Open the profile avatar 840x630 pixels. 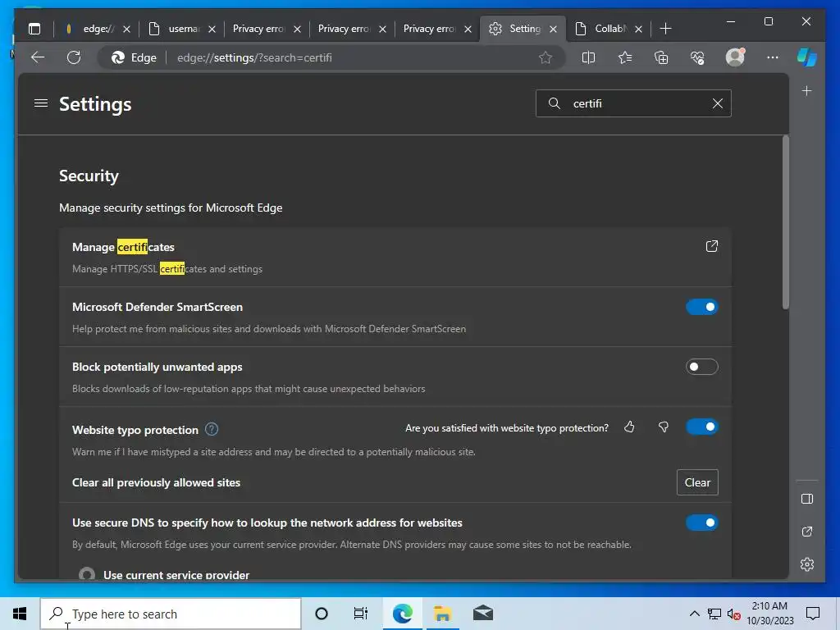[735, 57]
